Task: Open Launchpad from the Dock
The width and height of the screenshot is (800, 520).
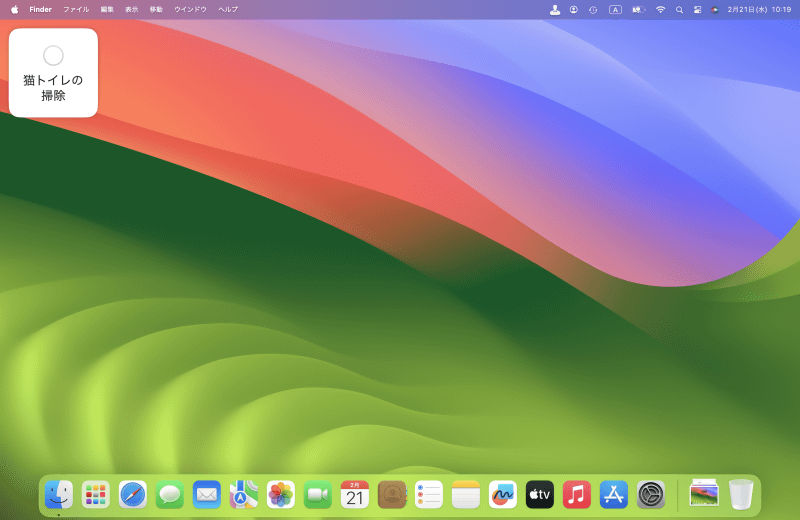Action: [95, 494]
